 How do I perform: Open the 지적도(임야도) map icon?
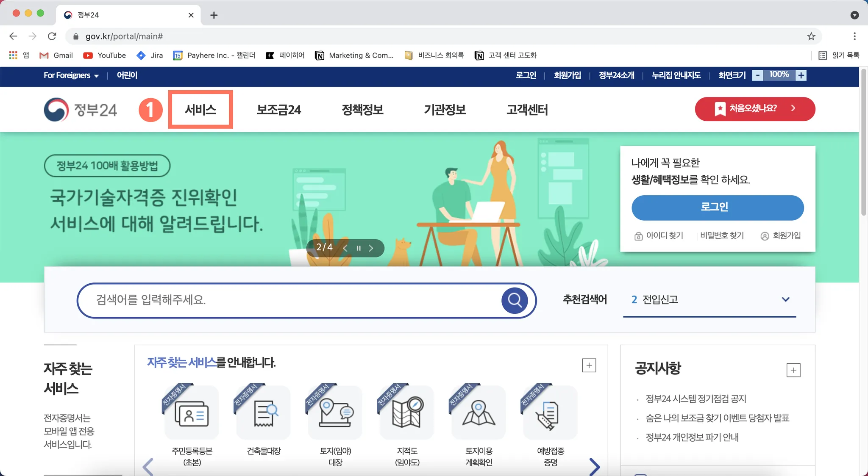coord(407,413)
